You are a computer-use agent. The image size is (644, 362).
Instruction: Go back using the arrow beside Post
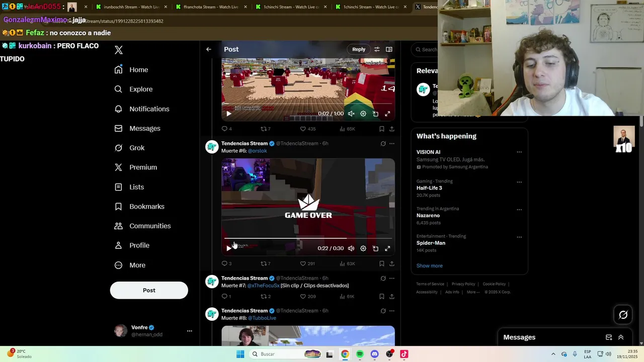pyautogui.click(x=209, y=49)
